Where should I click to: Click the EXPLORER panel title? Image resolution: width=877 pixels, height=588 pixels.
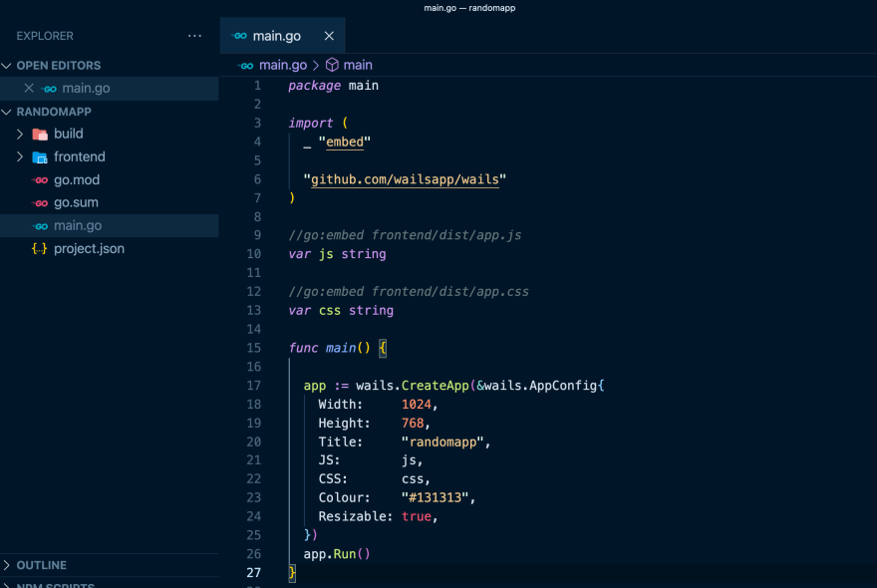(x=45, y=36)
